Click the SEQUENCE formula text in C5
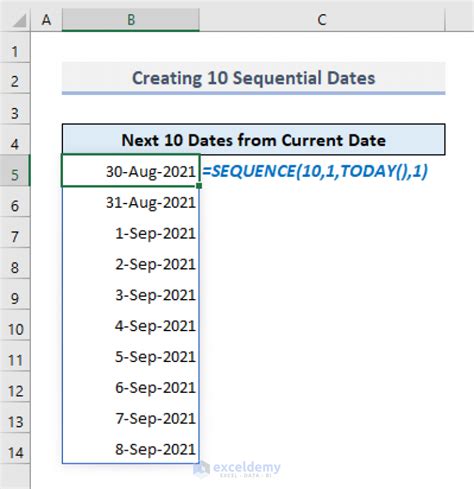This screenshot has height=489, width=474. 315,171
